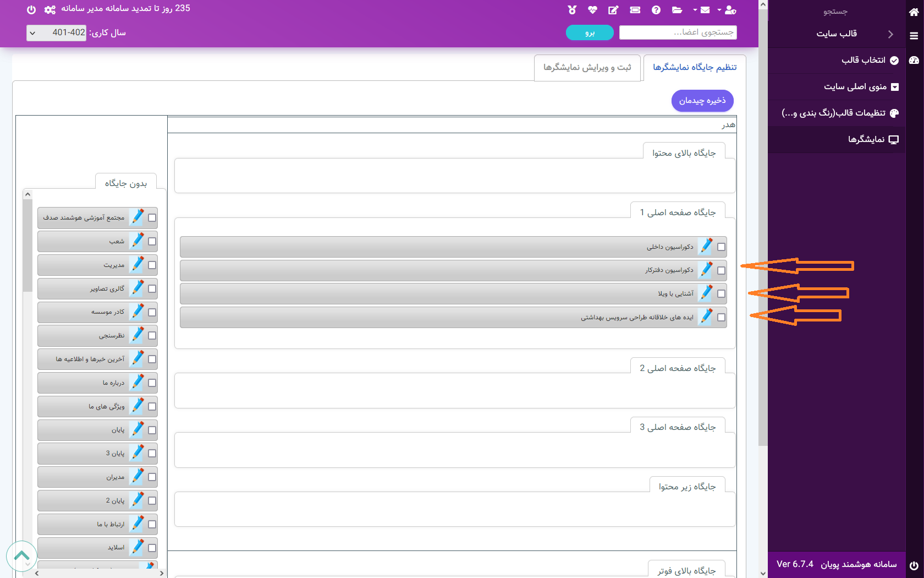The width and height of the screenshot is (924, 578).
Task: Open the سال کاری 401-402 dropdown
Action: click(x=56, y=33)
